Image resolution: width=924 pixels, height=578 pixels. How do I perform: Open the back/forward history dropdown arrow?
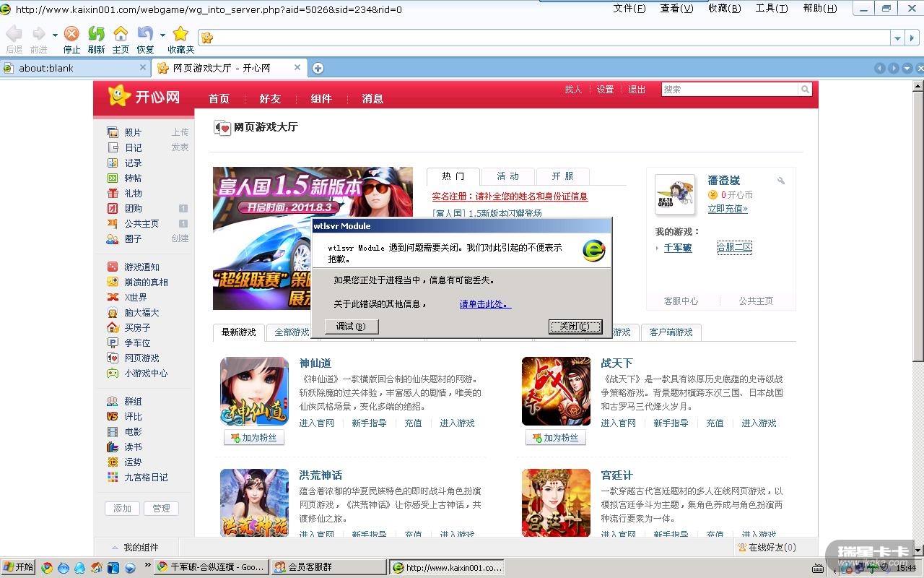click(55, 35)
